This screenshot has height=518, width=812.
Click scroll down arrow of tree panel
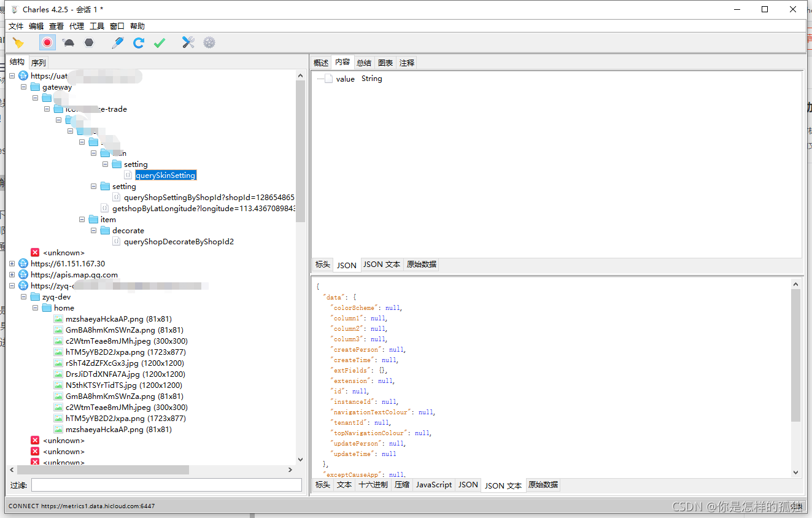[x=300, y=459]
